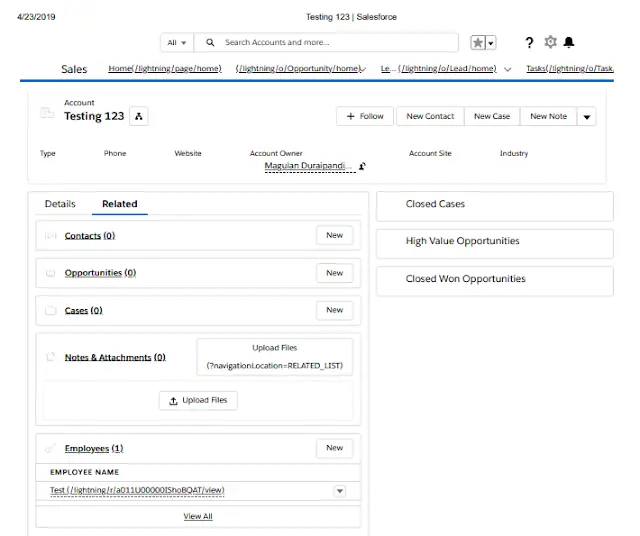Click the Employees related list icon
Viewport: 640px width, 536px height.
50,448
